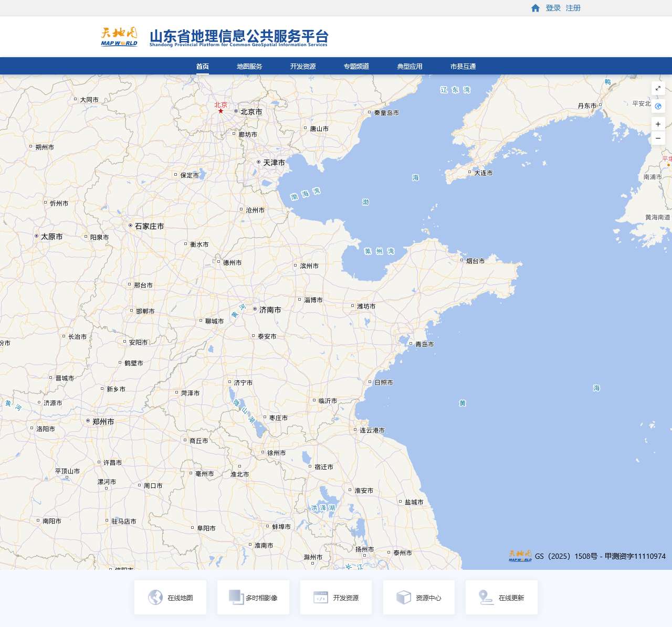The height and width of the screenshot is (627, 672).
Task: Zoom in using the plus button
Action: pyautogui.click(x=658, y=124)
